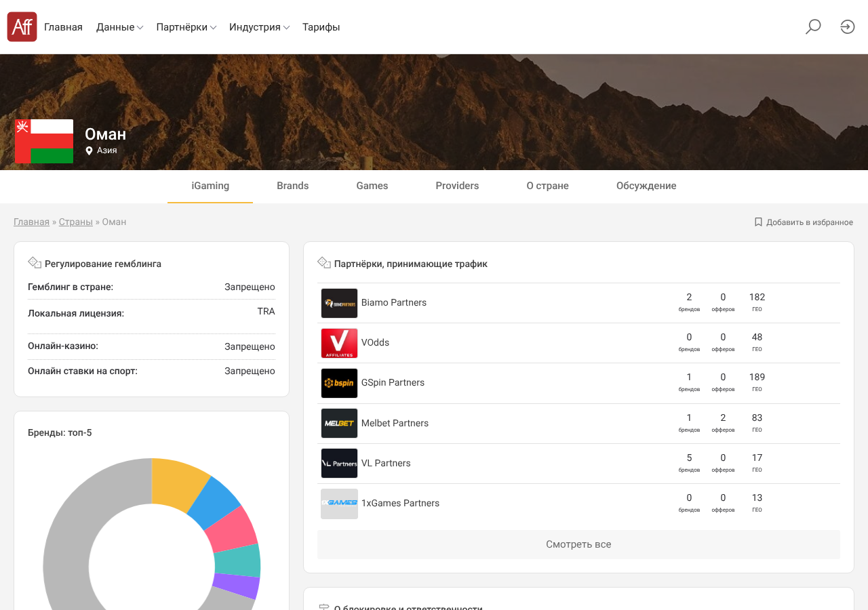
Task: Click the dice icon beside Регулирование гемблинга
Action: click(35, 263)
